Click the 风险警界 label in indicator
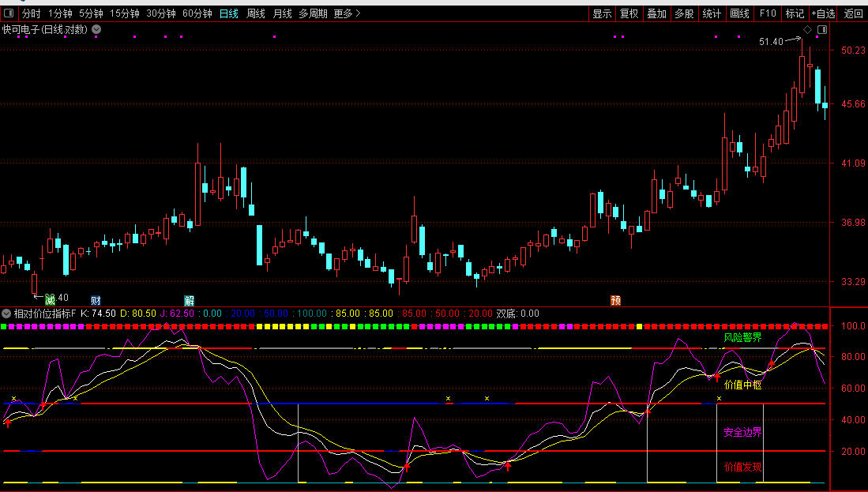Image resolution: width=868 pixels, height=492 pixels. (742, 338)
